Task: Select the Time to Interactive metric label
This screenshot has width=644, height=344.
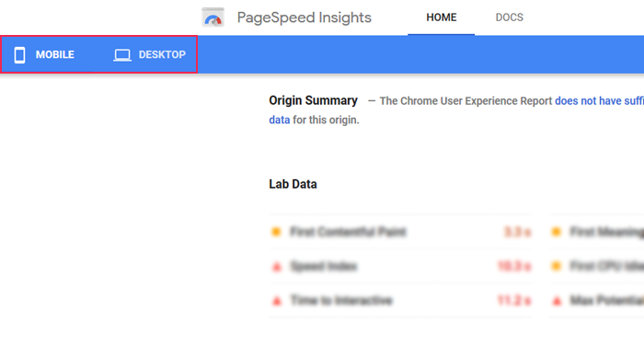Action: coord(341,301)
